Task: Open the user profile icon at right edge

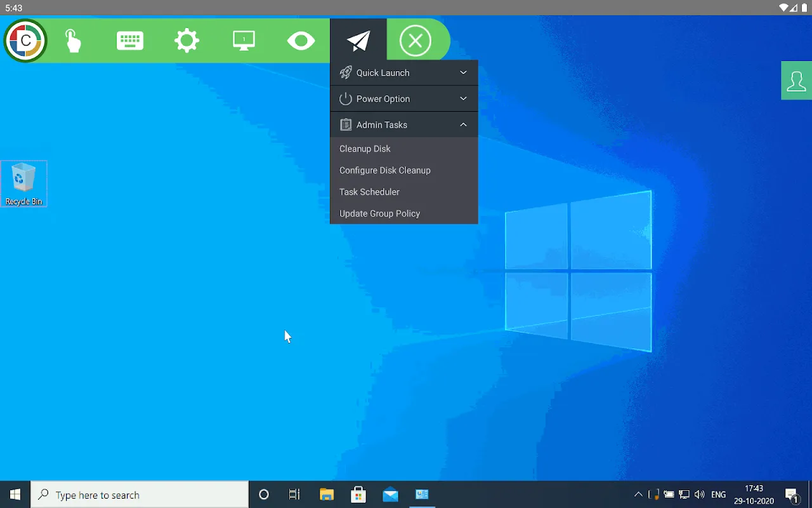Action: click(796, 81)
